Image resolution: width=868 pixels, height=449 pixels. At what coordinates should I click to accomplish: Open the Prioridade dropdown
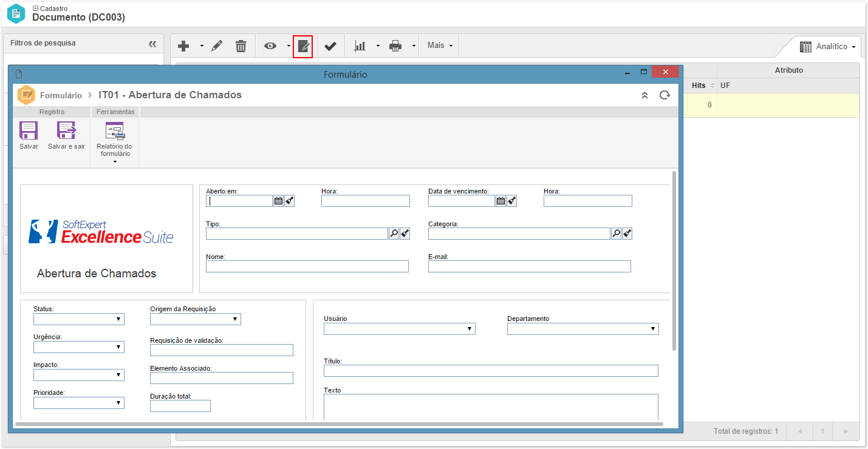pyautogui.click(x=79, y=403)
